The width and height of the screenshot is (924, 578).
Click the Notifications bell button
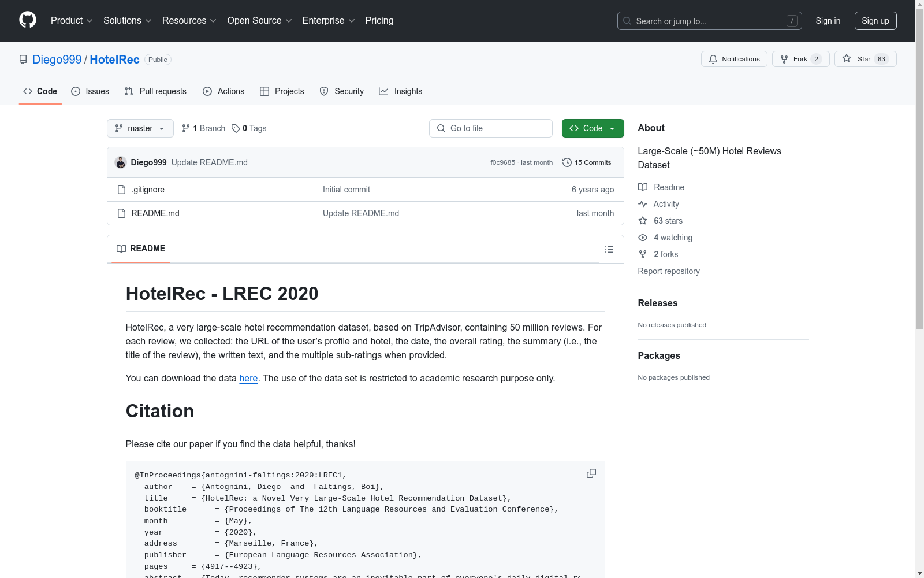coord(734,59)
